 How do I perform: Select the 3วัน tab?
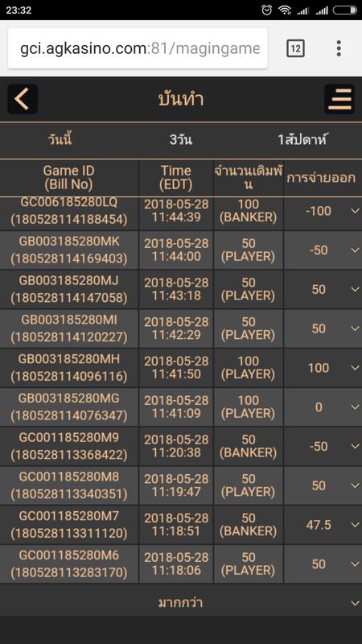pos(180,139)
